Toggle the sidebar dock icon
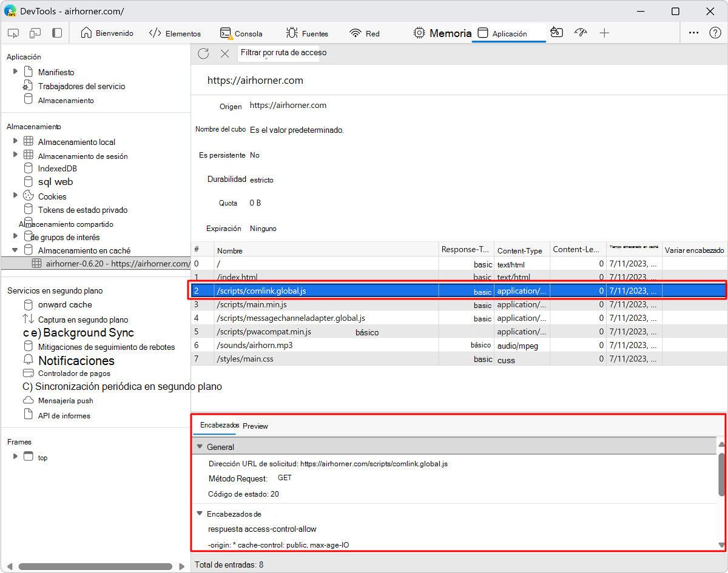The image size is (728, 573). pos(57,33)
